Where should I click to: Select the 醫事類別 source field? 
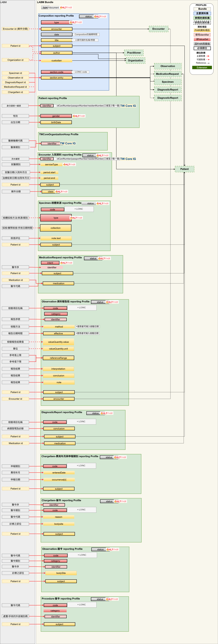tap(15, 147)
